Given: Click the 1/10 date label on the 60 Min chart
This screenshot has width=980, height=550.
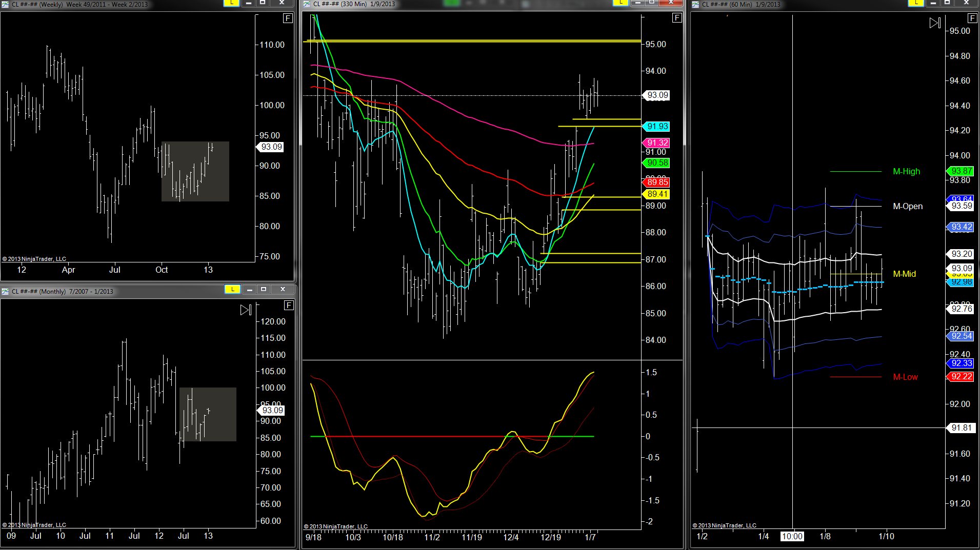Looking at the screenshot, I should (x=886, y=537).
